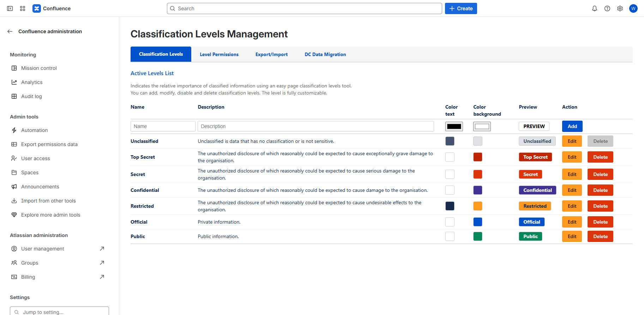The width and height of the screenshot is (644, 315).
Task: Click the blue Add button
Action: click(x=572, y=126)
